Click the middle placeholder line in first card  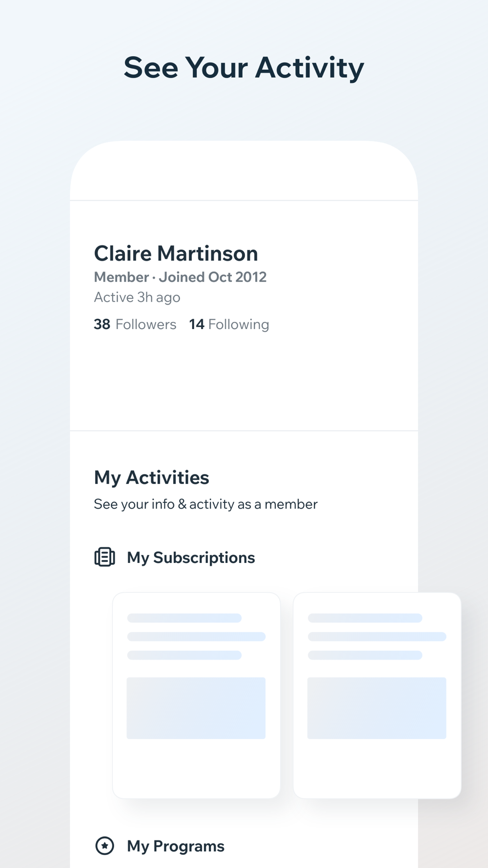[196, 637]
